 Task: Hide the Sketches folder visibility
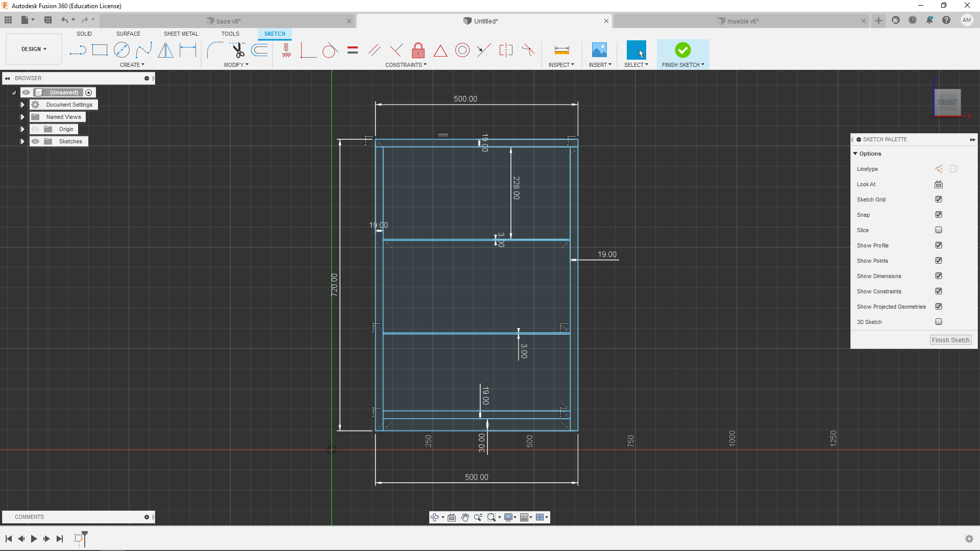[35, 141]
